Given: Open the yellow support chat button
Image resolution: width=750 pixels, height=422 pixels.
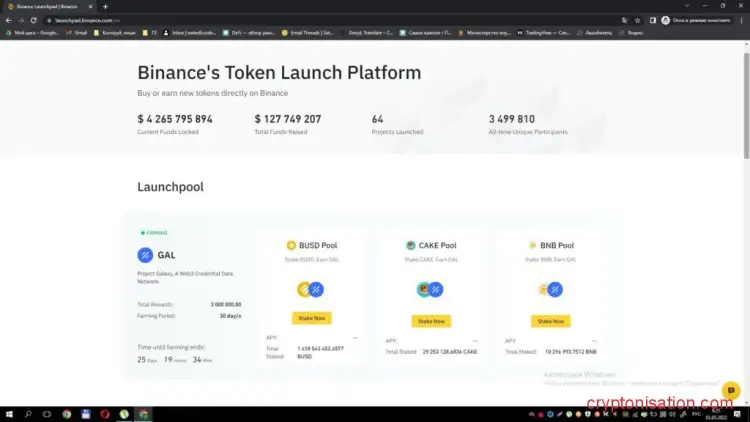Looking at the screenshot, I should coord(731,390).
